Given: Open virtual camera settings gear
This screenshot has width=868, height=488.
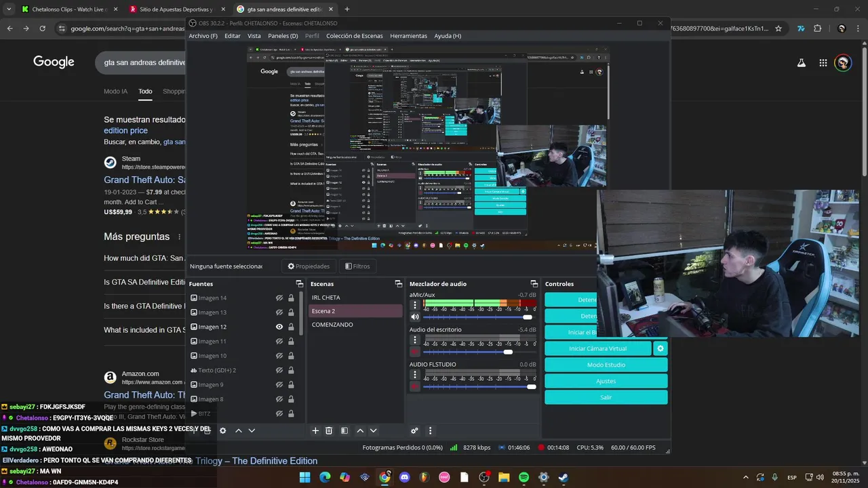Looking at the screenshot, I should click(660, 348).
